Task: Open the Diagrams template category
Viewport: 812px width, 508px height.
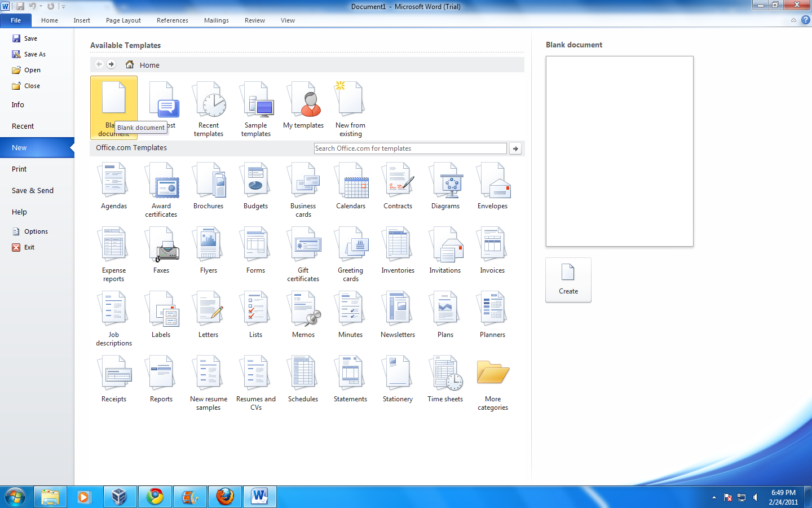Action: (x=445, y=186)
